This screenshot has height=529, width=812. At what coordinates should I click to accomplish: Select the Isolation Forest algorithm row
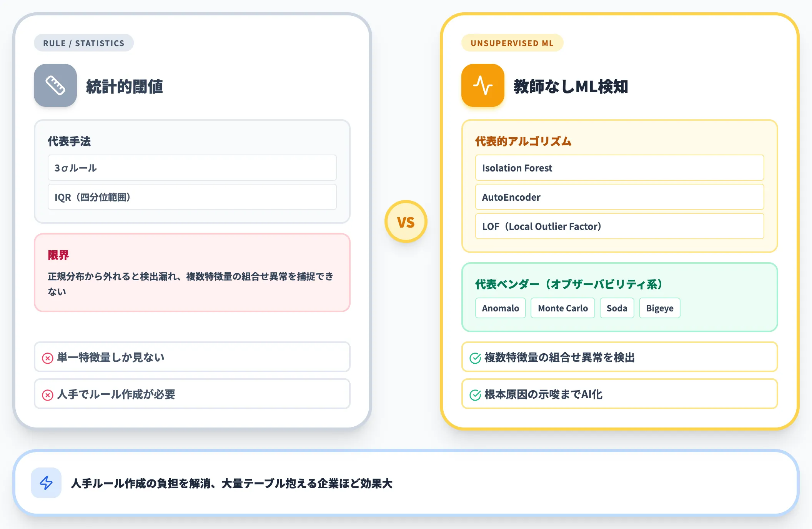[620, 168]
